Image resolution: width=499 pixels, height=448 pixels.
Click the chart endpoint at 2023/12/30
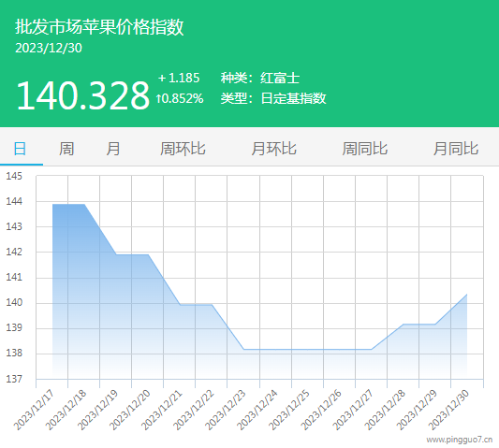click(x=466, y=295)
